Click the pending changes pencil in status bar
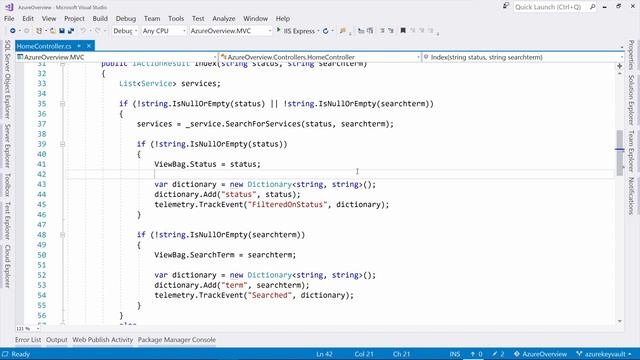This screenshot has width=640, height=360. coord(498,354)
